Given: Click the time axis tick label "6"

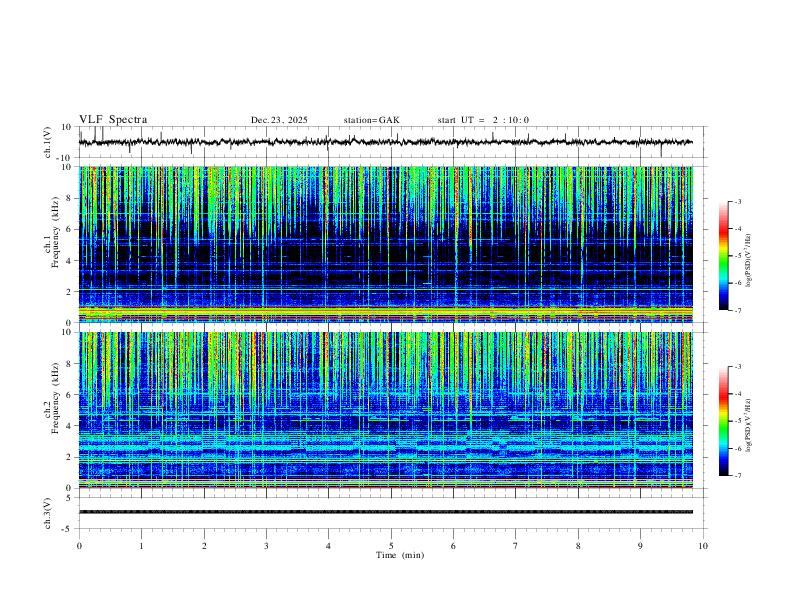Looking at the screenshot, I should pos(453,546).
